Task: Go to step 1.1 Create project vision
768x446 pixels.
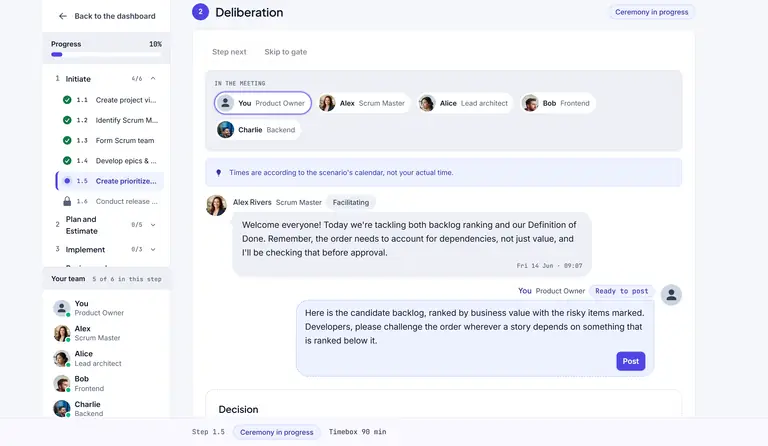Action: coord(110,100)
